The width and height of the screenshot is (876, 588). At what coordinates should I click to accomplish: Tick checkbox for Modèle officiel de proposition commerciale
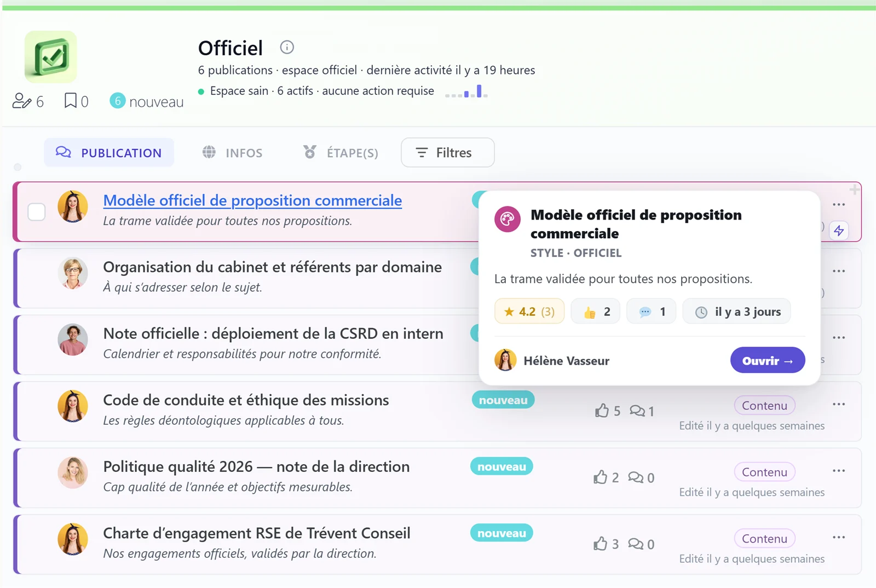pyautogui.click(x=37, y=211)
